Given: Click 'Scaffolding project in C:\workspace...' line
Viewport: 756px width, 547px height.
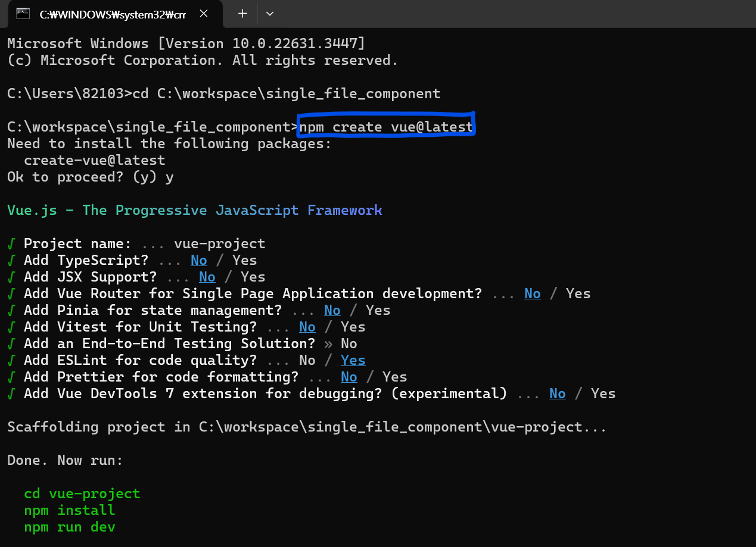Looking at the screenshot, I should click(x=307, y=427).
